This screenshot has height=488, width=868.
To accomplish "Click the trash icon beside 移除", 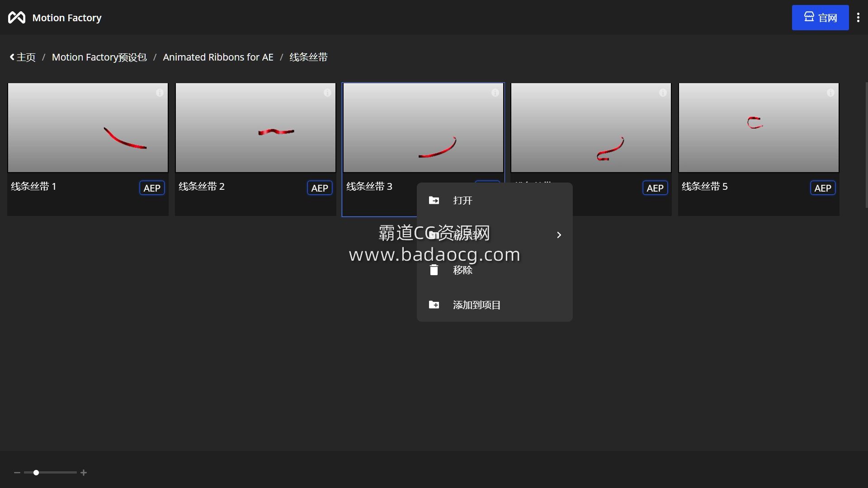I will pyautogui.click(x=434, y=270).
